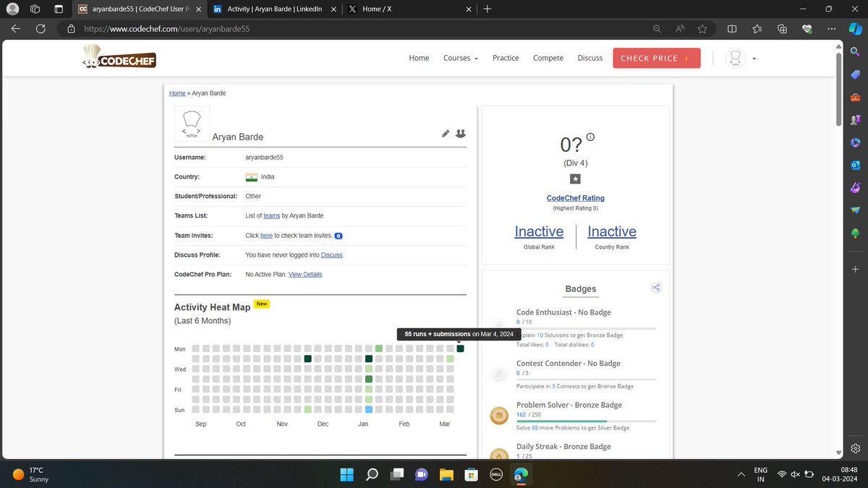Click the Mar 4 dark green heat map cell
This screenshot has width=868, height=488.
click(460, 349)
